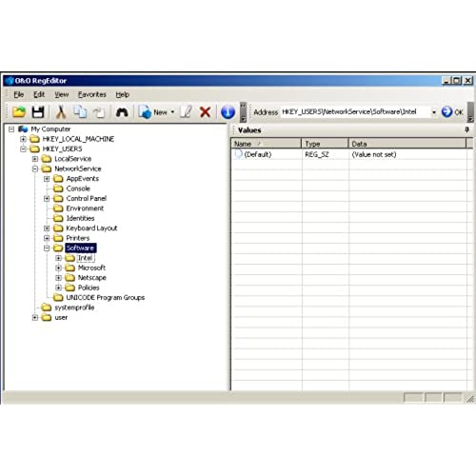Click the pencil edit icon

click(186, 112)
